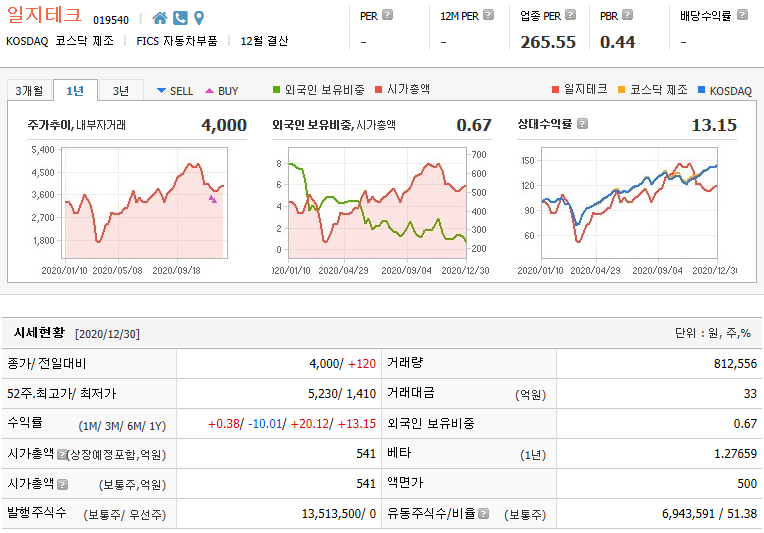Click stock code 019540
The width and height of the screenshot is (764, 533).
tap(111, 20)
